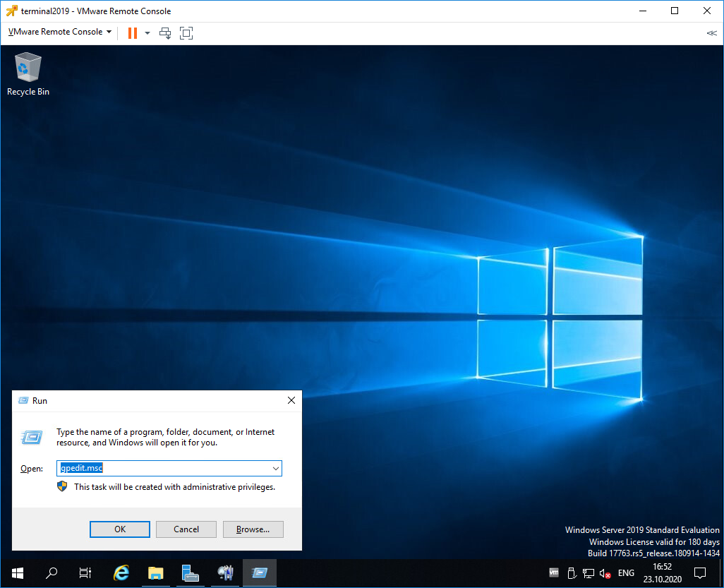The height and width of the screenshot is (588, 724).
Task: Minimize the VMware Remote Console window
Action: pyautogui.click(x=642, y=11)
